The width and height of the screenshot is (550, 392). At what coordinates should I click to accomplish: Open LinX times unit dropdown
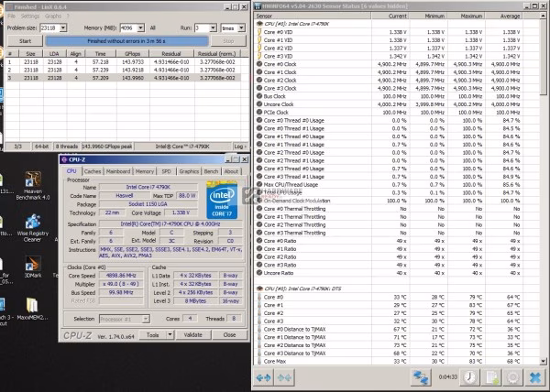[x=241, y=27]
